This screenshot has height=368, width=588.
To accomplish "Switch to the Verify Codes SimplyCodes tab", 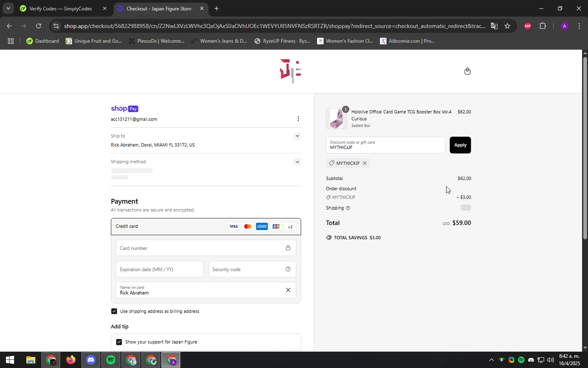I will click(60, 9).
